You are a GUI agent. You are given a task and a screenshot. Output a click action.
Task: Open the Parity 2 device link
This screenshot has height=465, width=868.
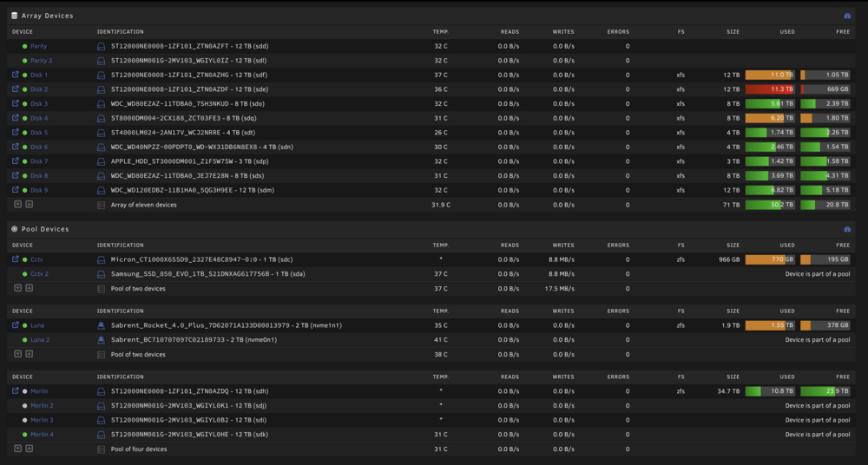click(42, 61)
